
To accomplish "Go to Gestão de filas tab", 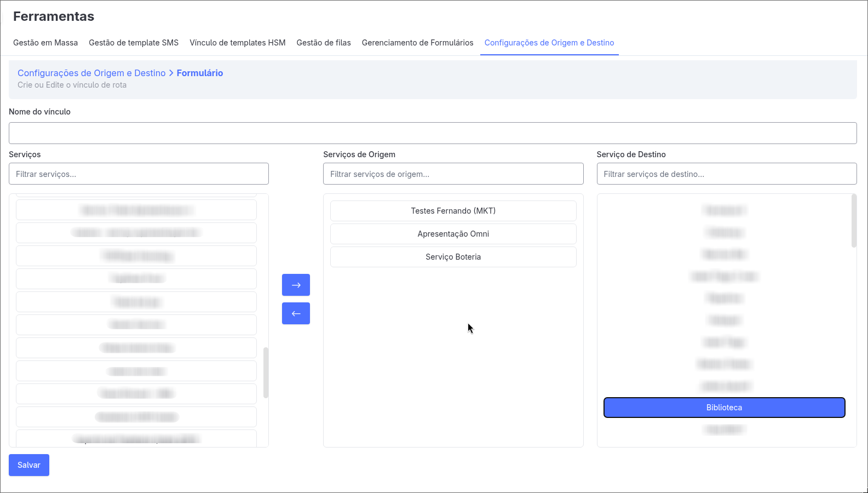I will click(324, 43).
